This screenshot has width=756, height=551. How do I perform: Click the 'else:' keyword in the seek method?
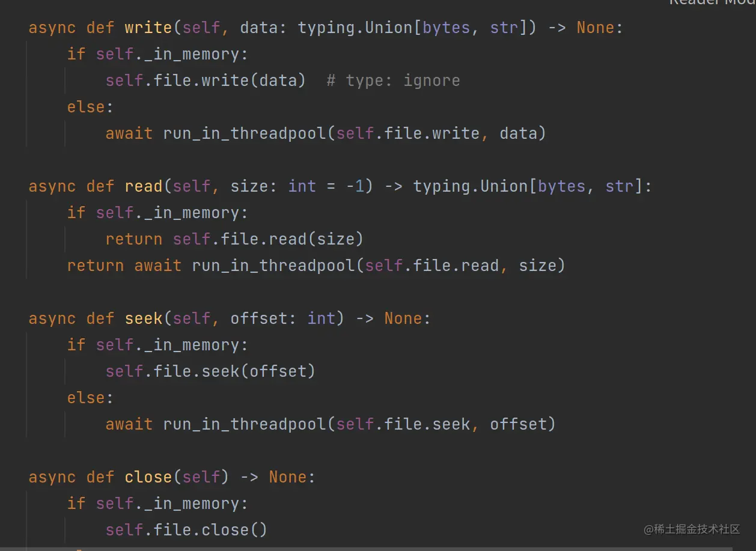91,398
